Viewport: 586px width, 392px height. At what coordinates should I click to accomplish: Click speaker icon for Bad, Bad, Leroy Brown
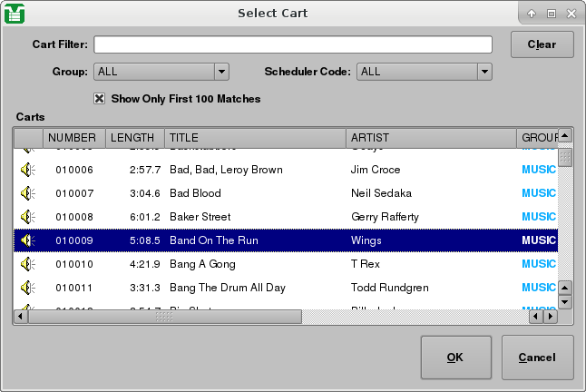tap(27, 170)
